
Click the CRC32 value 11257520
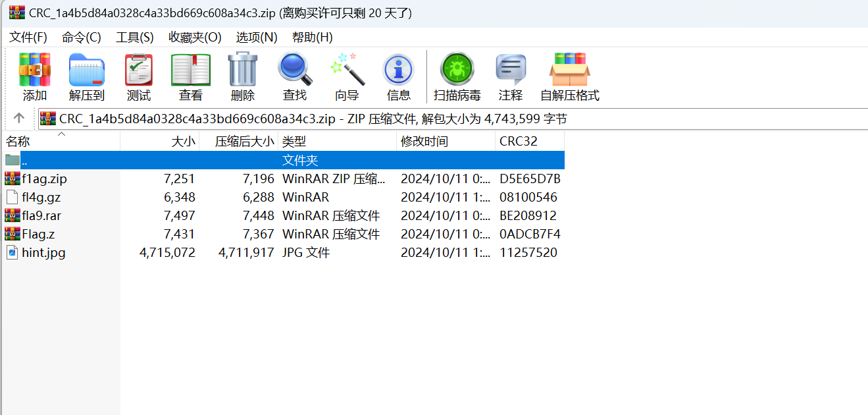pyautogui.click(x=528, y=252)
